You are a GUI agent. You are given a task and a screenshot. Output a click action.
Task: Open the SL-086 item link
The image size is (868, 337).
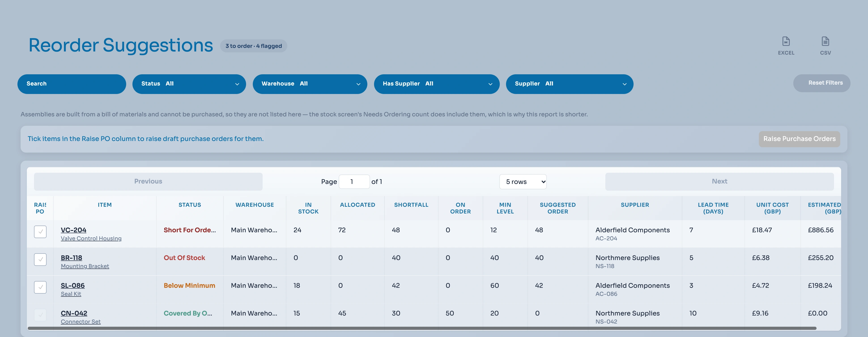pos(72,286)
